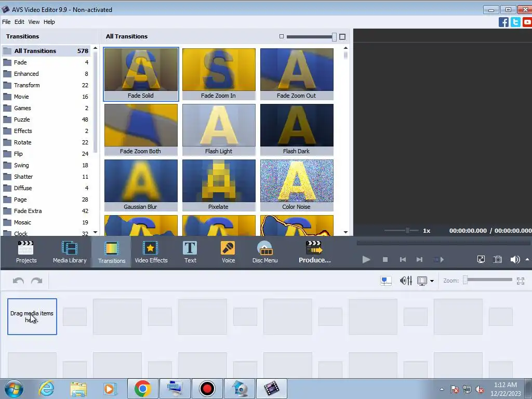Select the Enhanced transitions folder
This screenshot has width=532, height=399.
point(46,74)
